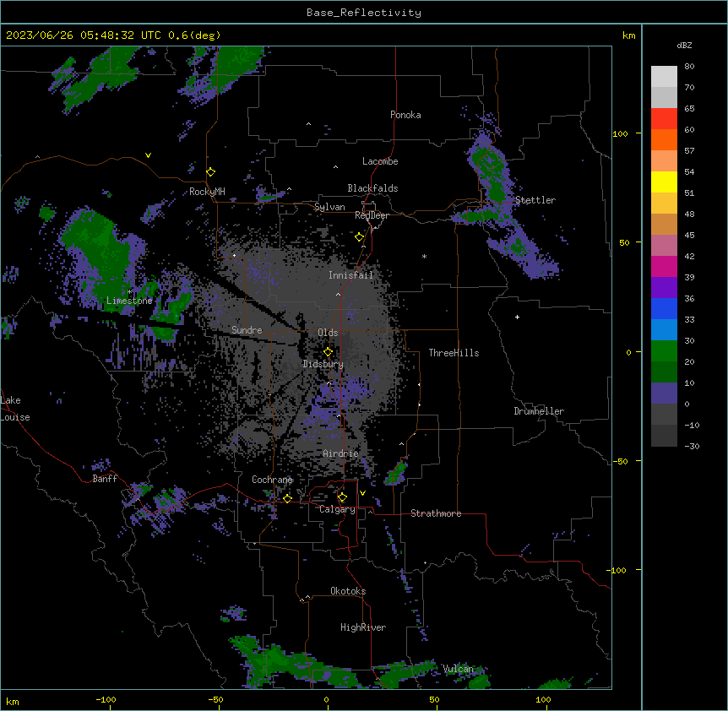
Task: Select the Strathmore map label
Action: pyautogui.click(x=436, y=513)
